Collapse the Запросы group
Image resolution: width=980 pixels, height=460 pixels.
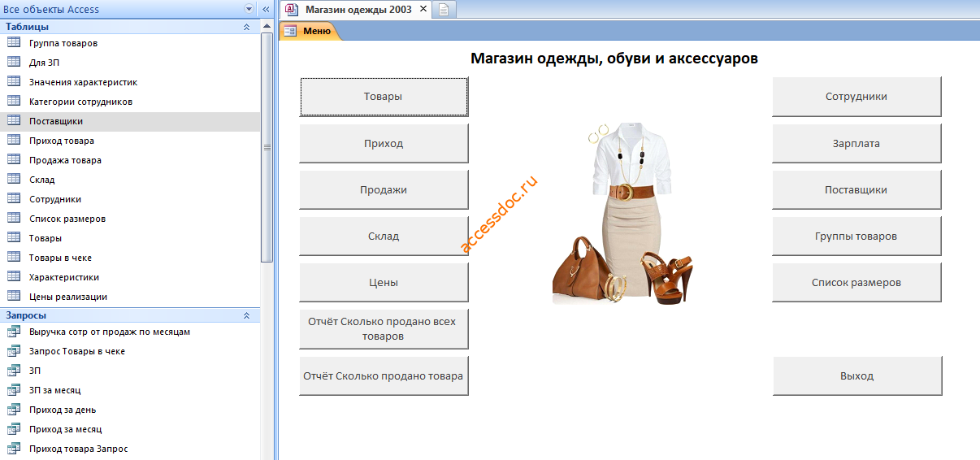pos(246,315)
